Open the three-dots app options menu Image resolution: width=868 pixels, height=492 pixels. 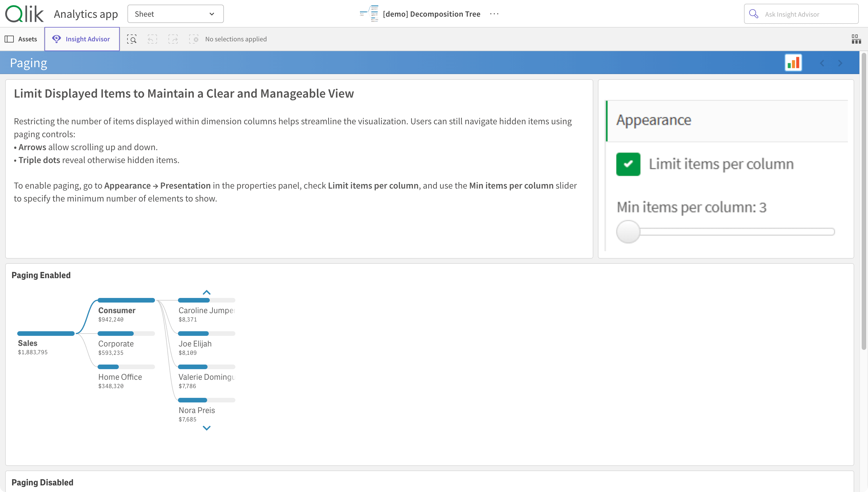point(494,14)
